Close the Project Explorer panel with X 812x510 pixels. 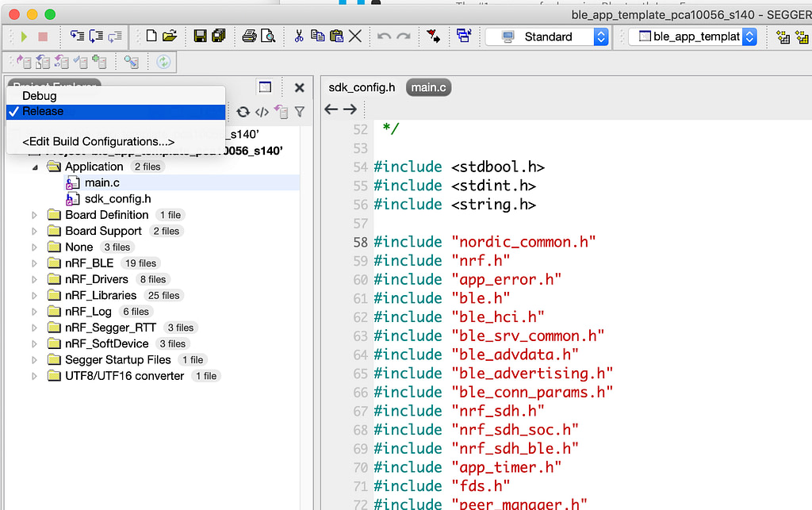(x=299, y=88)
